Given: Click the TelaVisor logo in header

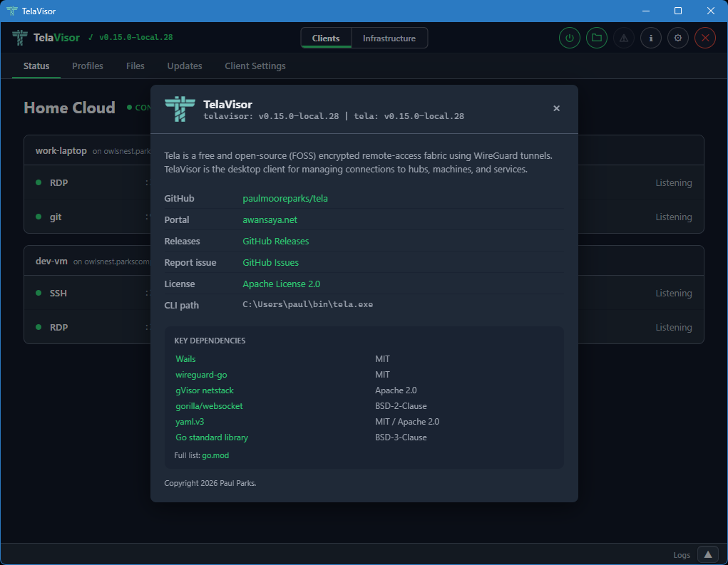Looking at the screenshot, I should (x=20, y=38).
